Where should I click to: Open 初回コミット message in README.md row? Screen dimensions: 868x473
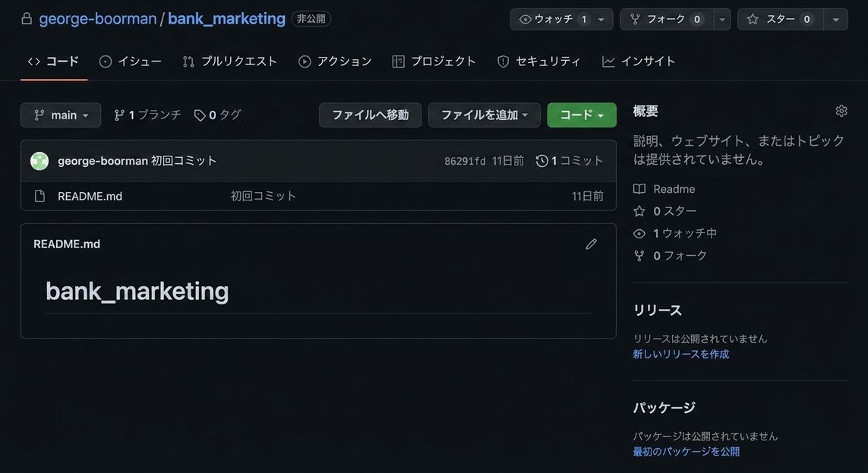[x=264, y=196]
